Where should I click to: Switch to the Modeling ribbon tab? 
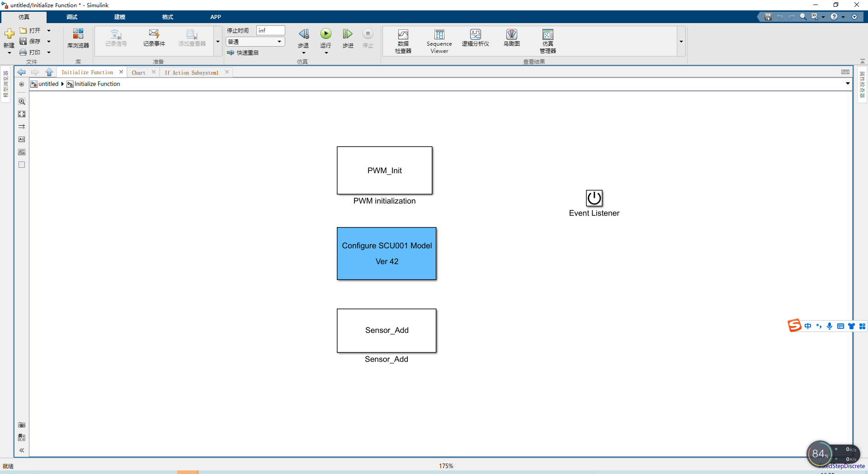point(119,17)
